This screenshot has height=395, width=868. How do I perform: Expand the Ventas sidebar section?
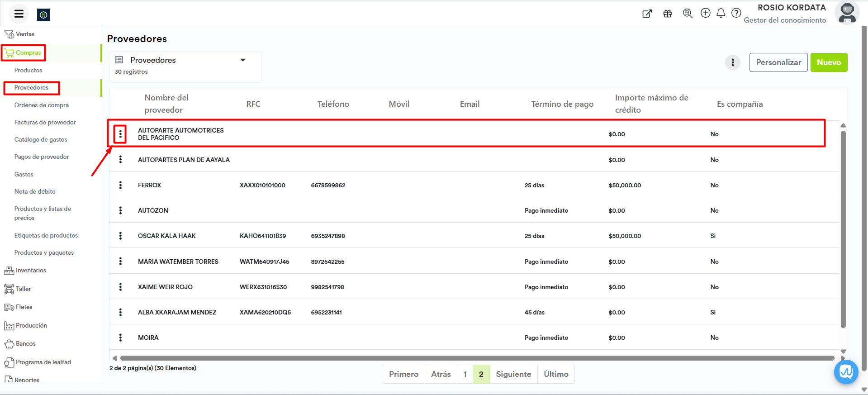point(25,34)
